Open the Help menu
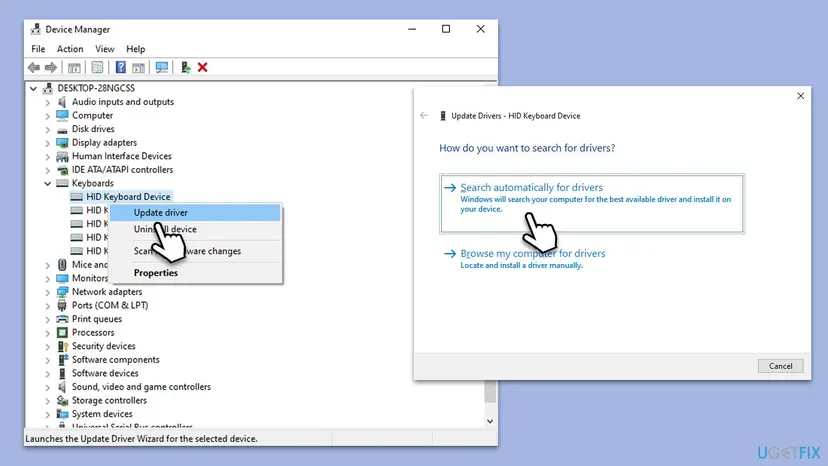 click(136, 49)
